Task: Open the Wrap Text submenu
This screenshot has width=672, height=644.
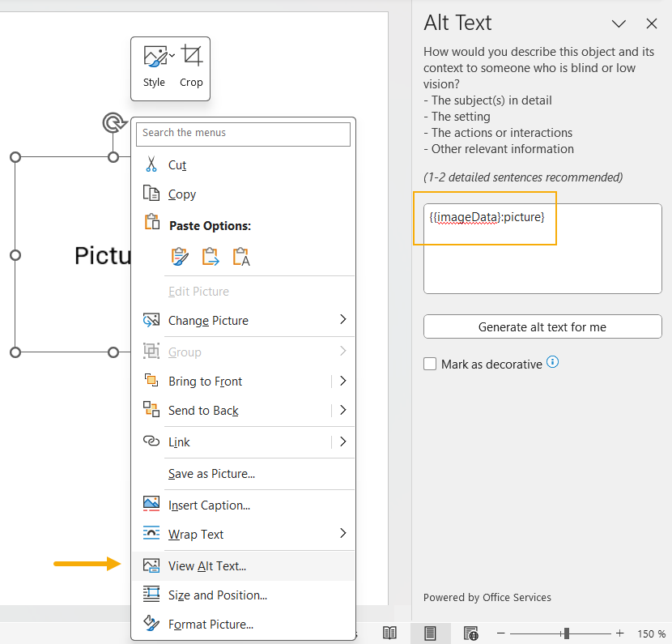Action: (x=243, y=535)
